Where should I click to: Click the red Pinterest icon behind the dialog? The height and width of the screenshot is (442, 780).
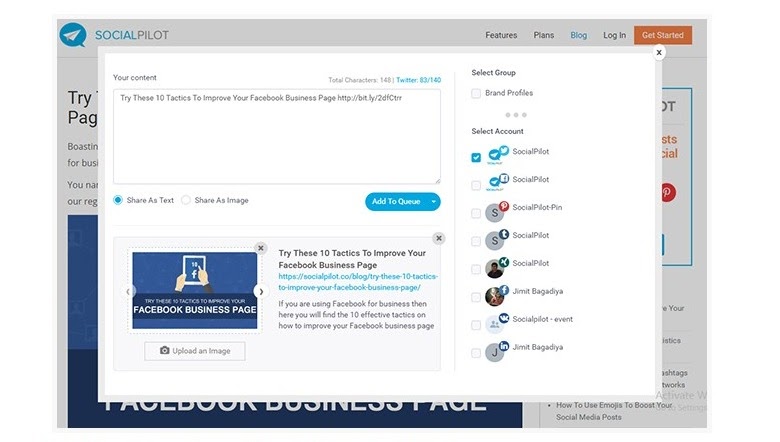point(668,192)
